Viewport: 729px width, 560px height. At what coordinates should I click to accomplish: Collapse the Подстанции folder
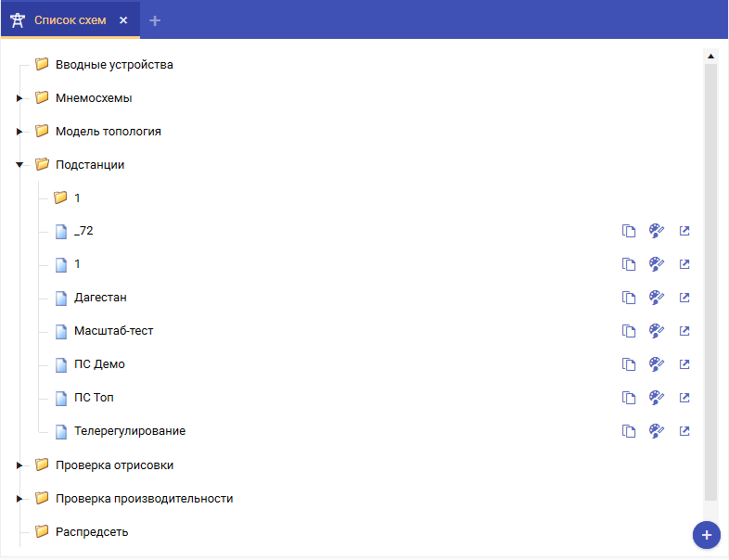pyautogui.click(x=19, y=165)
